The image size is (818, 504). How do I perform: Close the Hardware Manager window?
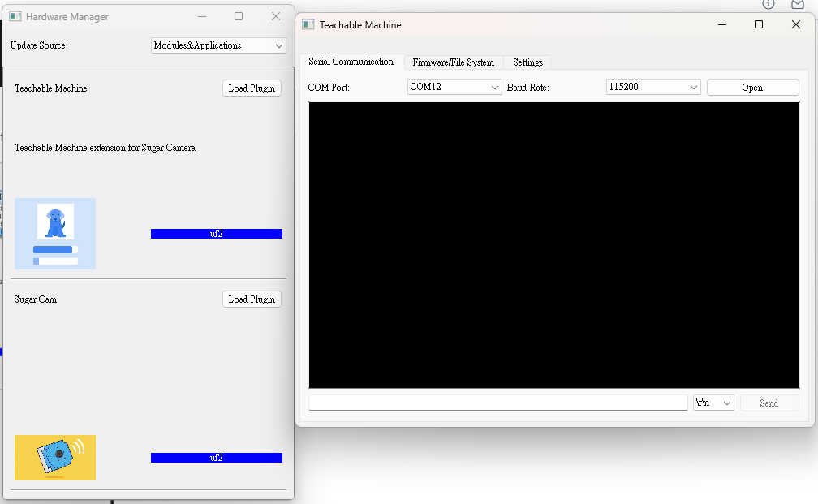(276, 16)
